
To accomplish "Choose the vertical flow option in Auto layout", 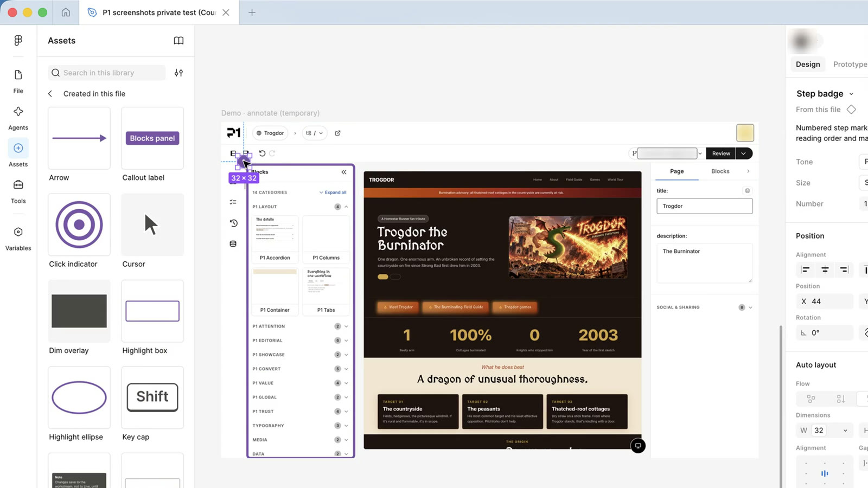I will 841,399.
